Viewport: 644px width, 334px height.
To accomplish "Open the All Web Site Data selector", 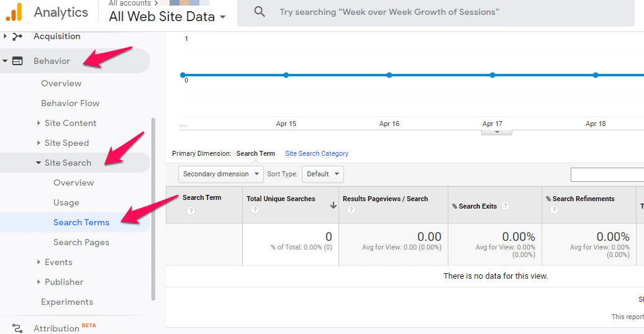I will 167,17.
